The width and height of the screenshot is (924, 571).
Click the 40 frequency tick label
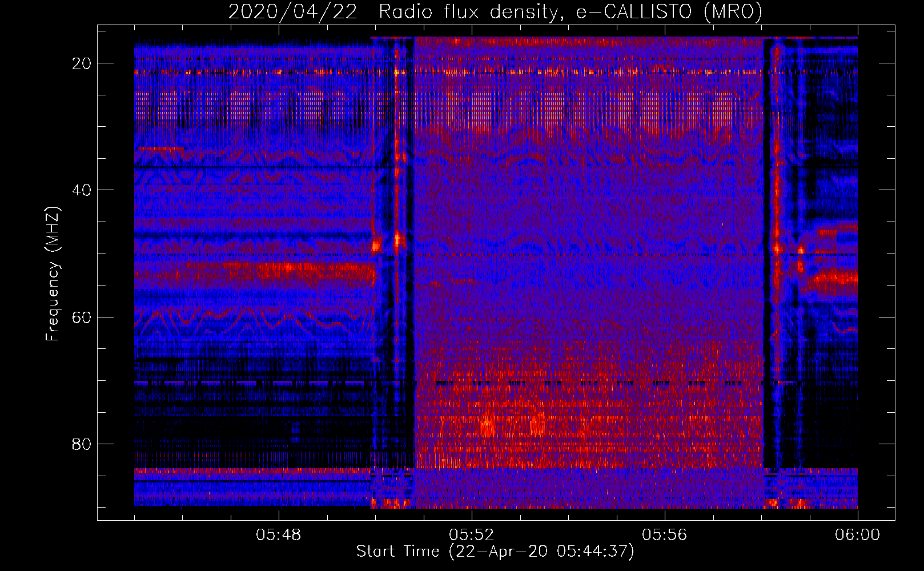(x=82, y=190)
